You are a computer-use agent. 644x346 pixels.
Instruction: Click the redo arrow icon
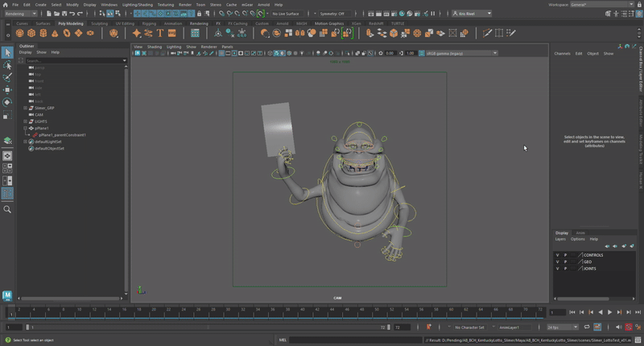click(80, 14)
